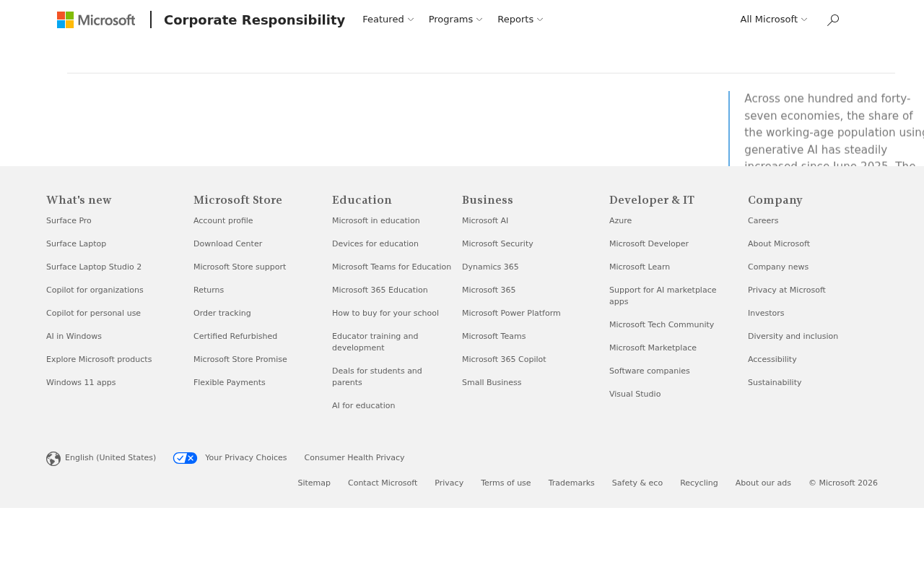Visit AI in Windows link

pos(74,337)
